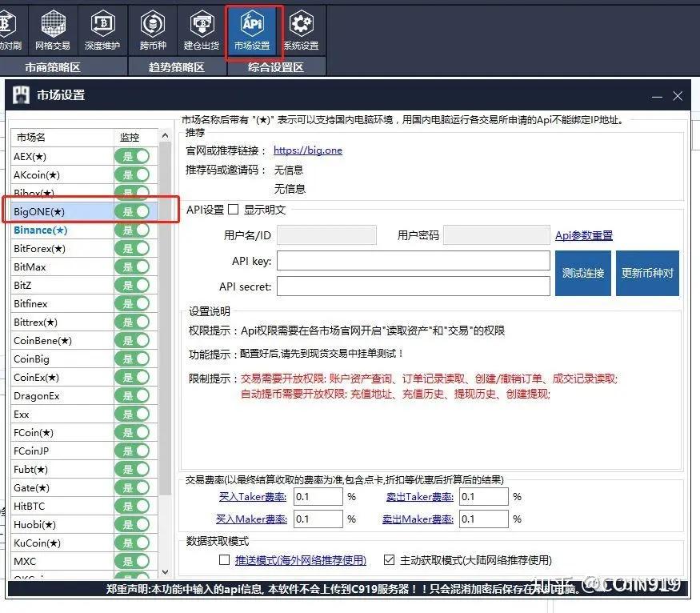
Task: Click the Api参数重置 link
Action: point(584,235)
